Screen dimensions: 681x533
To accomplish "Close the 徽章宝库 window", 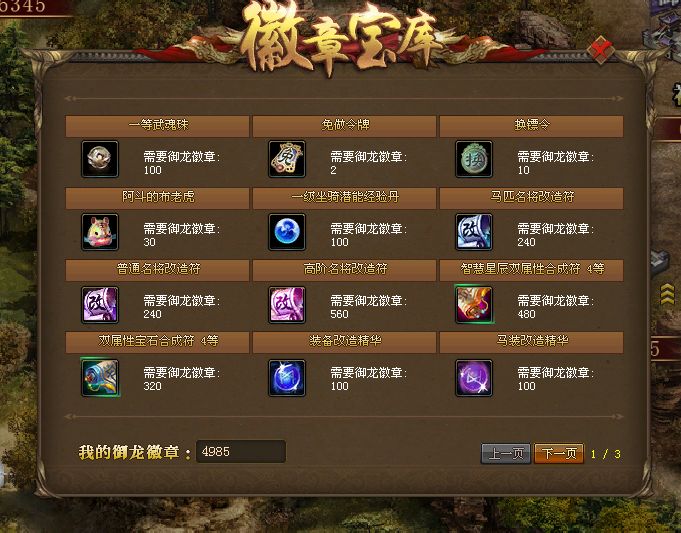I will [600, 49].
